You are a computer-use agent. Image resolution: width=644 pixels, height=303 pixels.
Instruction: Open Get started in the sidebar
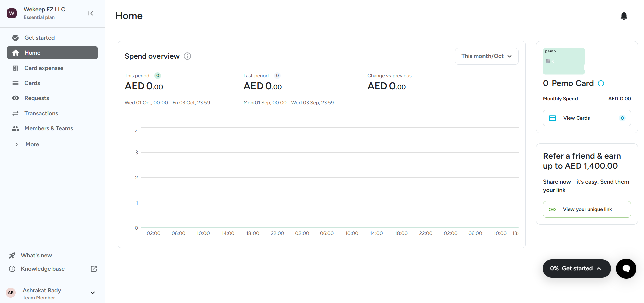coord(39,38)
